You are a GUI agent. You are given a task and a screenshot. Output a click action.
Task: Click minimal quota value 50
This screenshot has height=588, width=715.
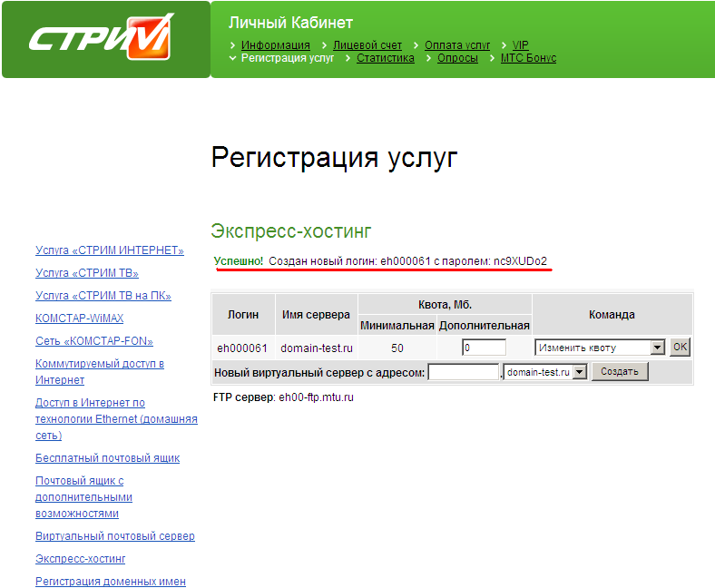point(397,348)
